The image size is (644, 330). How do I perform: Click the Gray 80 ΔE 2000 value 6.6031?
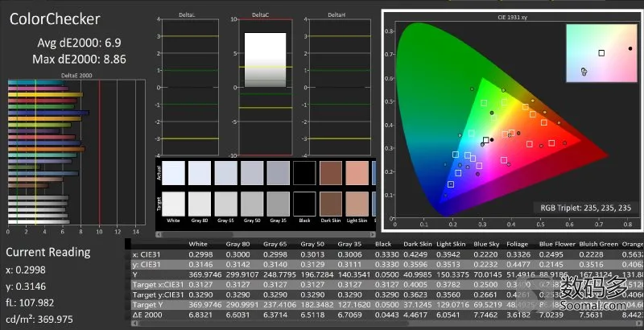tap(238, 315)
